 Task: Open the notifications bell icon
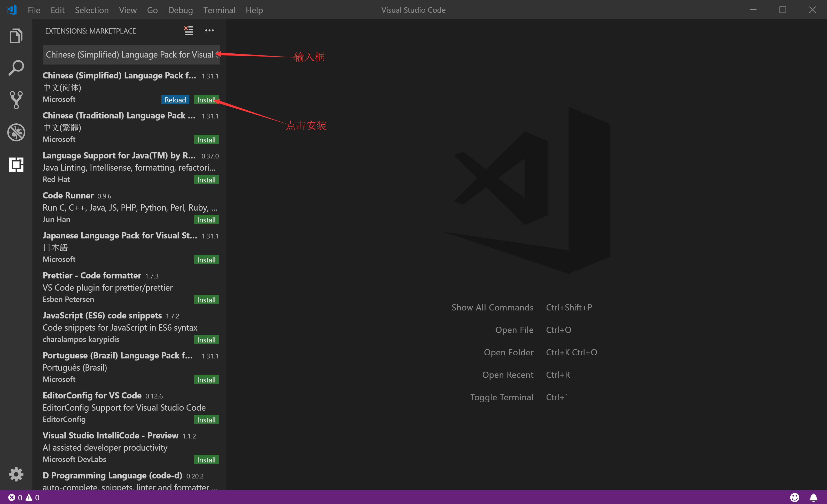pos(814,497)
